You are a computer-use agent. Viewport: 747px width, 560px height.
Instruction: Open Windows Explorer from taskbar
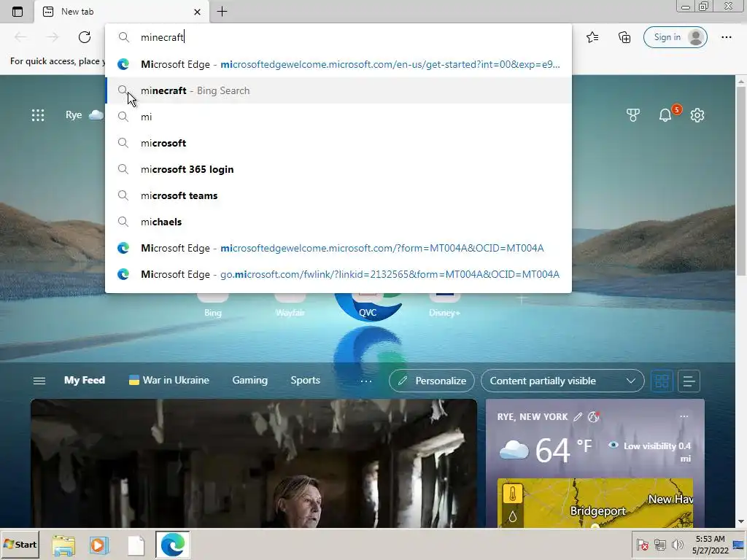63,545
